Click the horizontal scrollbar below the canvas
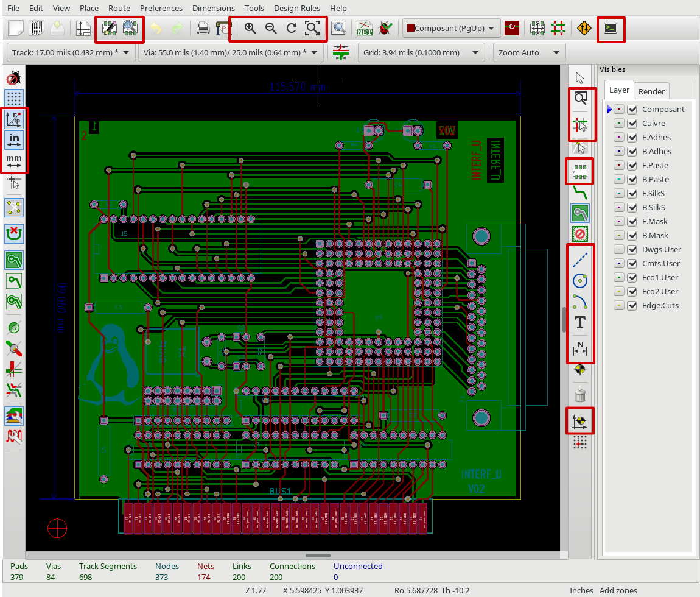 318,556
